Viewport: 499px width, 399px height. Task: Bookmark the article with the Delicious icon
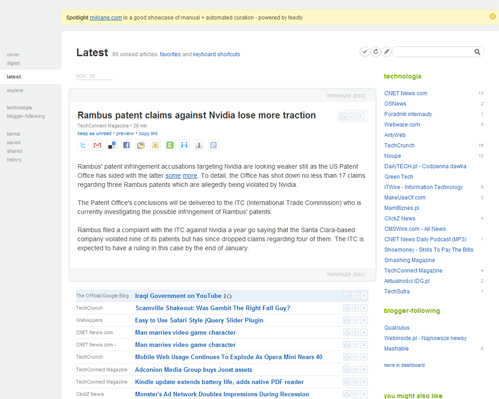[x=112, y=145]
